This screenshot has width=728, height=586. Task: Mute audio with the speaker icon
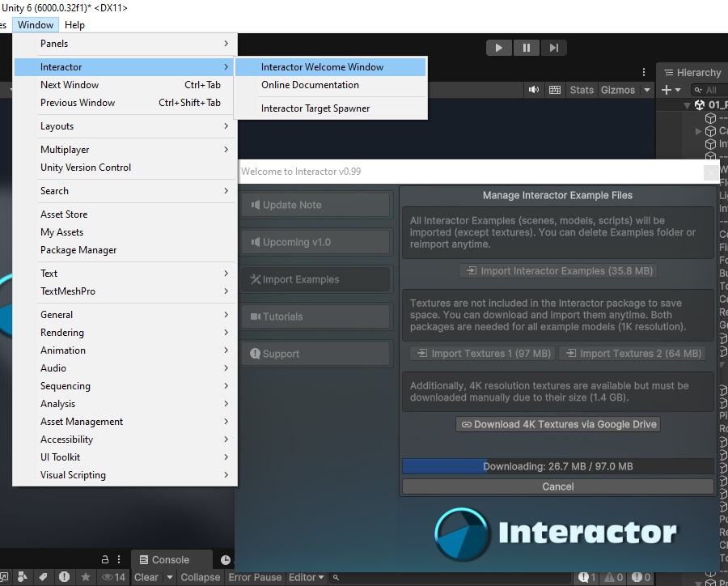point(534,90)
